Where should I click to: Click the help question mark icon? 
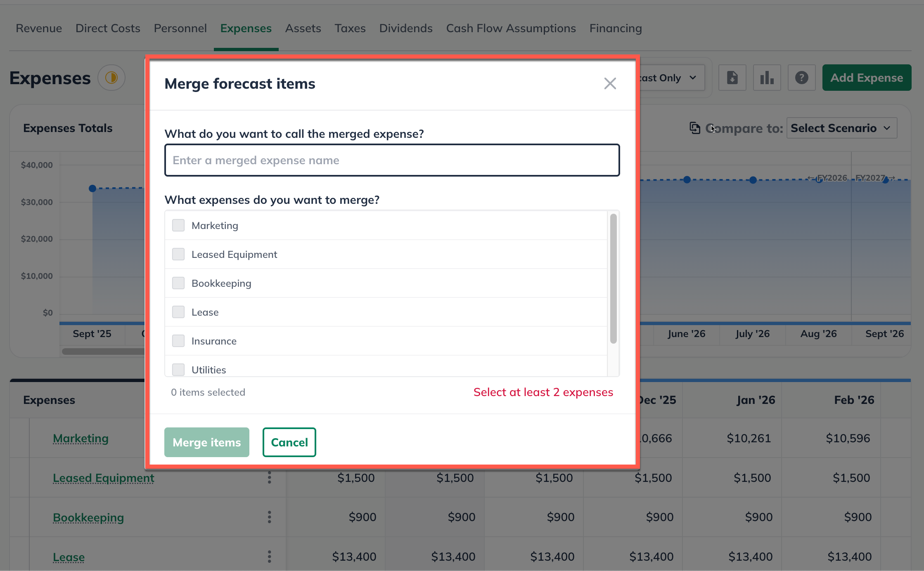(801, 78)
